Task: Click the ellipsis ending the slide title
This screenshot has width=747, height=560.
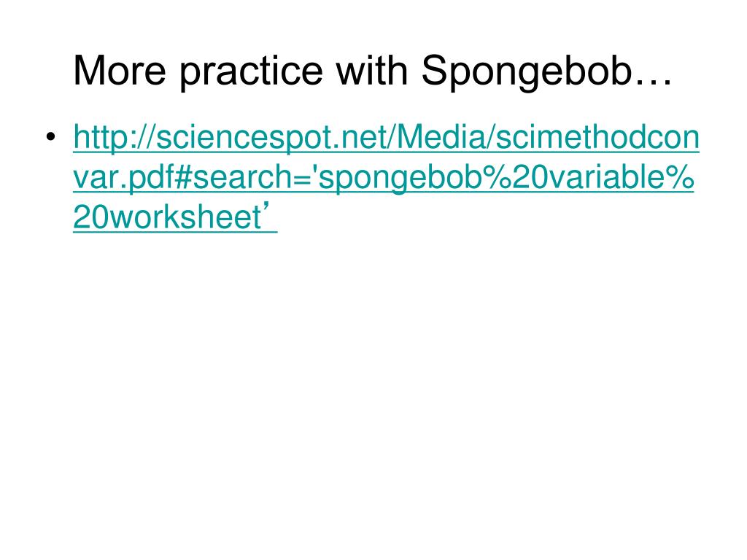Action: click(654, 71)
